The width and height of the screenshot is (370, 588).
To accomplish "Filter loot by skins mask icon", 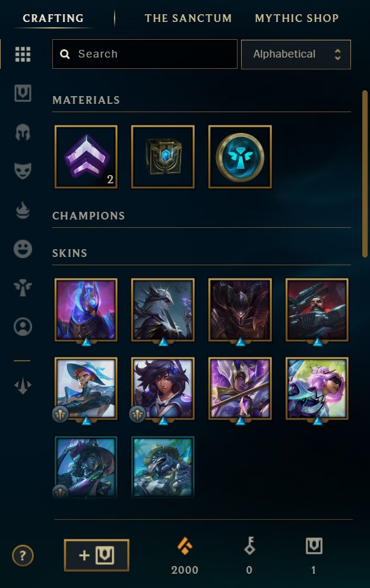I will (x=23, y=171).
